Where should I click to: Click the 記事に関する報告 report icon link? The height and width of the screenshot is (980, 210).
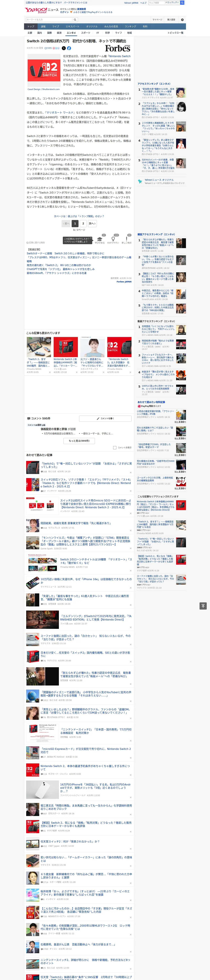36,242
